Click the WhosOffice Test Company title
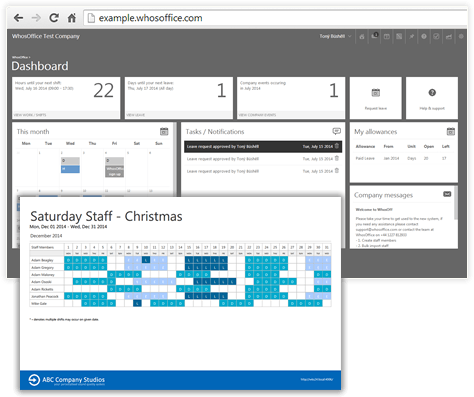This screenshot has height=397, width=474. (46, 36)
